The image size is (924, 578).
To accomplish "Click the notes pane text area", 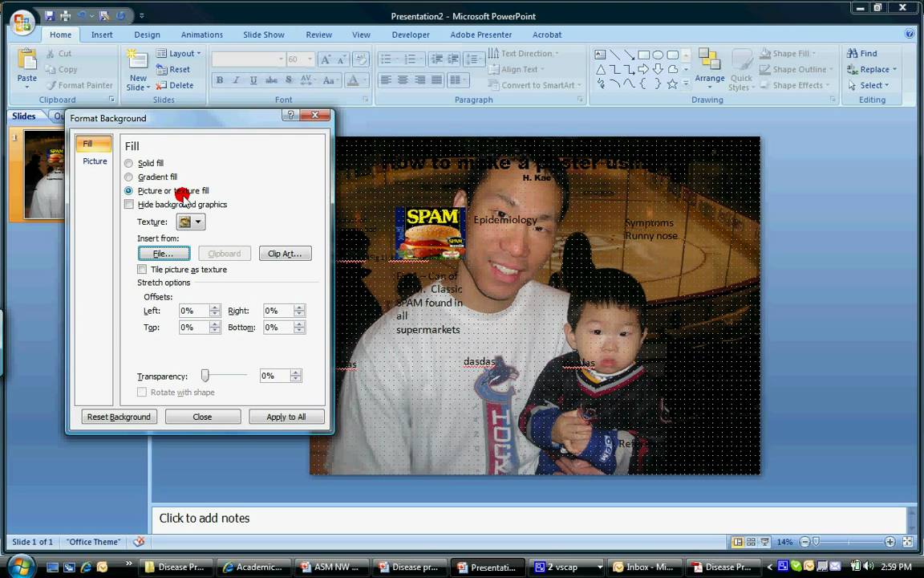I will coord(529,518).
